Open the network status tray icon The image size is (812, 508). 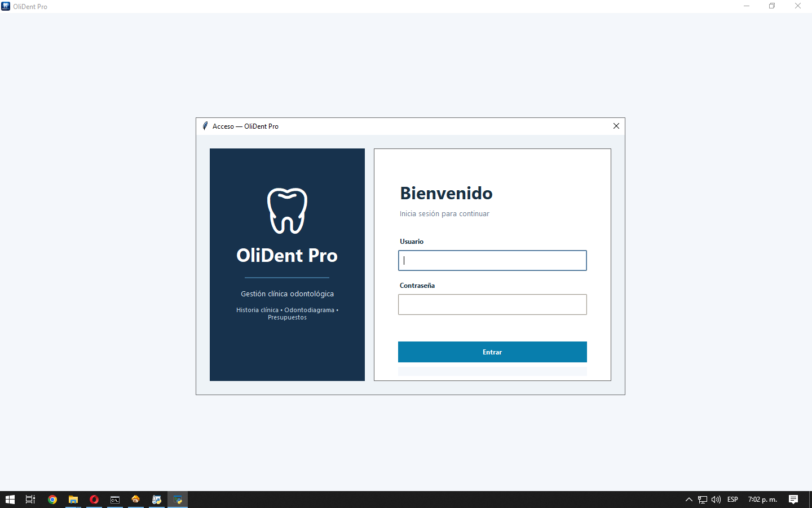pyautogui.click(x=703, y=500)
